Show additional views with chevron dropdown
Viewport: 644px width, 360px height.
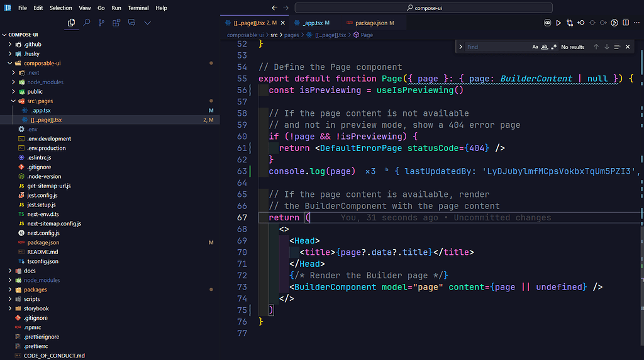click(148, 23)
